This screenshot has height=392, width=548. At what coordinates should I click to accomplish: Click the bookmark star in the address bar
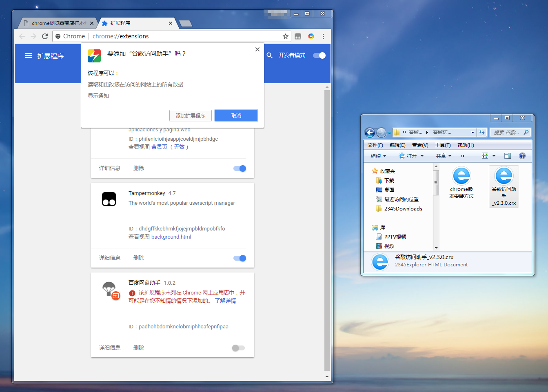(285, 36)
